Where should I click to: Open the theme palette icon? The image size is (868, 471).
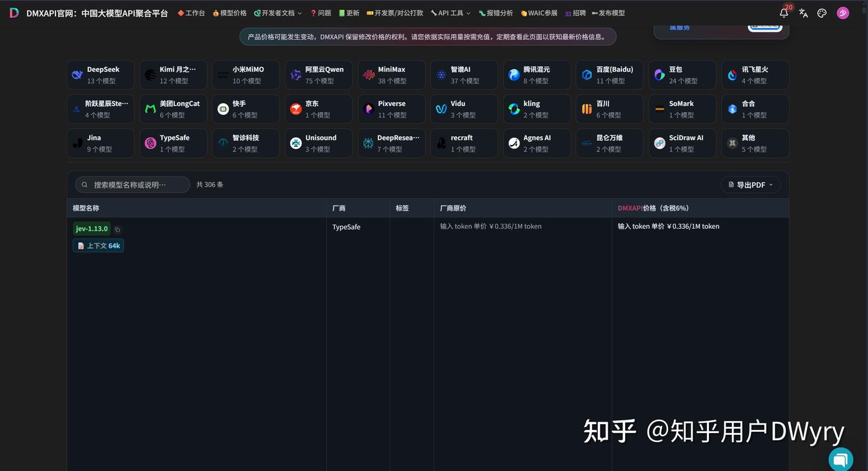[822, 13]
